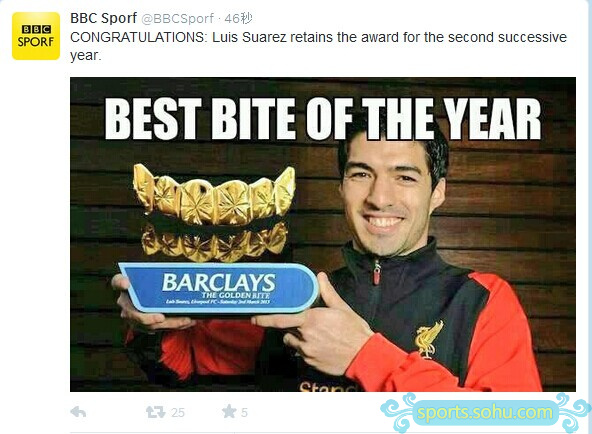Screen dimensions: 592x434
Task: Open the BBC Sporf yellow avatar logo
Action: 36,36
